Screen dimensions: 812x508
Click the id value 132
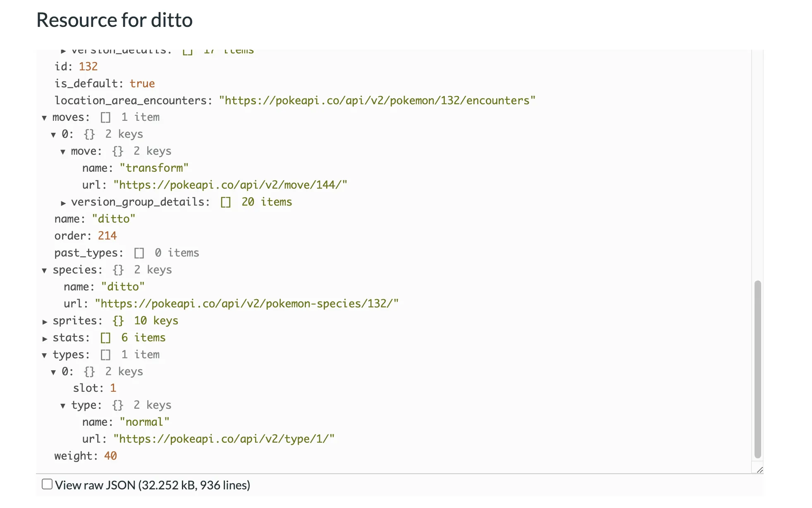[x=88, y=67]
